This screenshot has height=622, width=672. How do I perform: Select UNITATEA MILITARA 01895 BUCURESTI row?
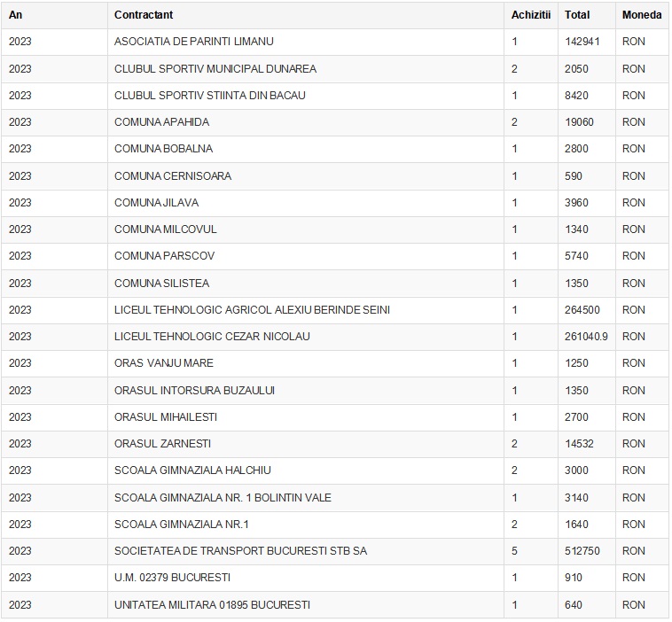coord(212,605)
